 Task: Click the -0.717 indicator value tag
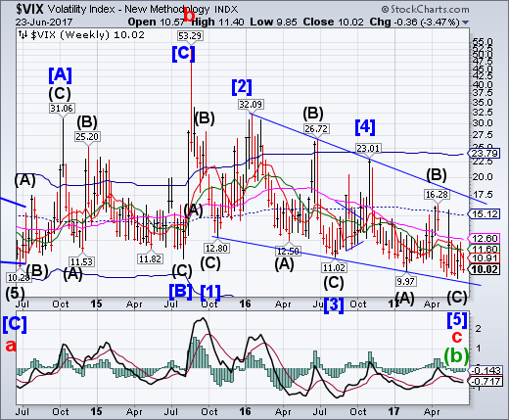(x=485, y=381)
